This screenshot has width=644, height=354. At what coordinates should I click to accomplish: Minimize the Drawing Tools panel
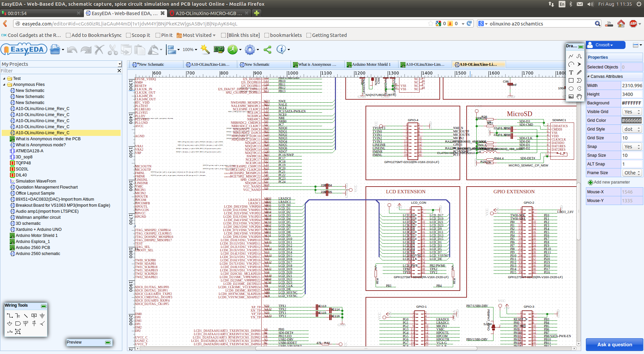(581, 47)
